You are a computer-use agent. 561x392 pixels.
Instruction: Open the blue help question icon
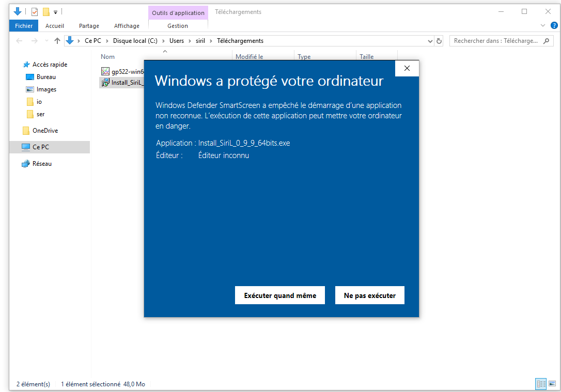[554, 25]
